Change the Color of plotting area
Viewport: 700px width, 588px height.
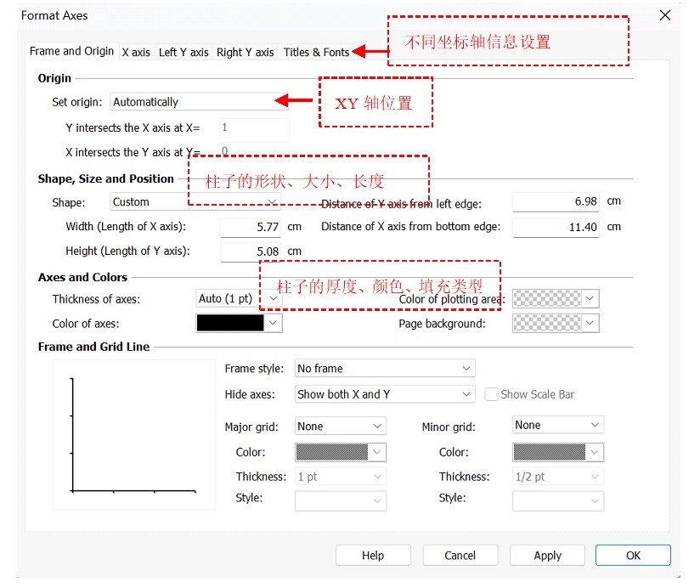pyautogui.click(x=556, y=298)
